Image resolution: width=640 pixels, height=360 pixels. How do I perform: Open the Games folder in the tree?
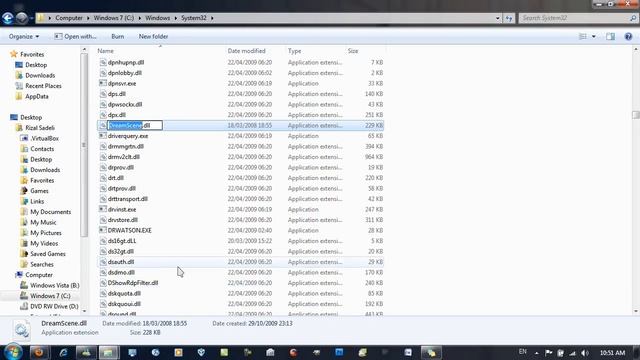39,191
